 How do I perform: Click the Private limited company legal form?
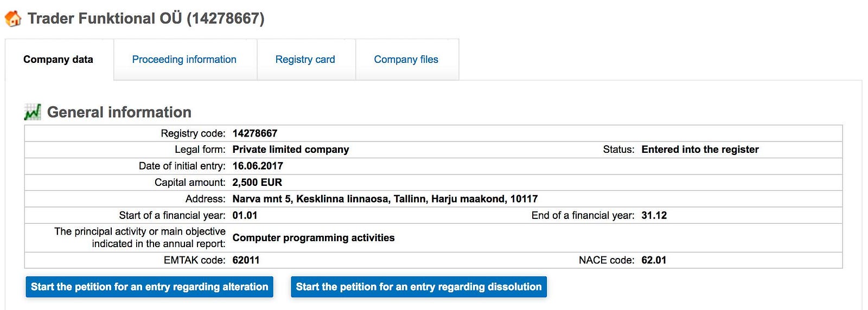[x=290, y=150]
